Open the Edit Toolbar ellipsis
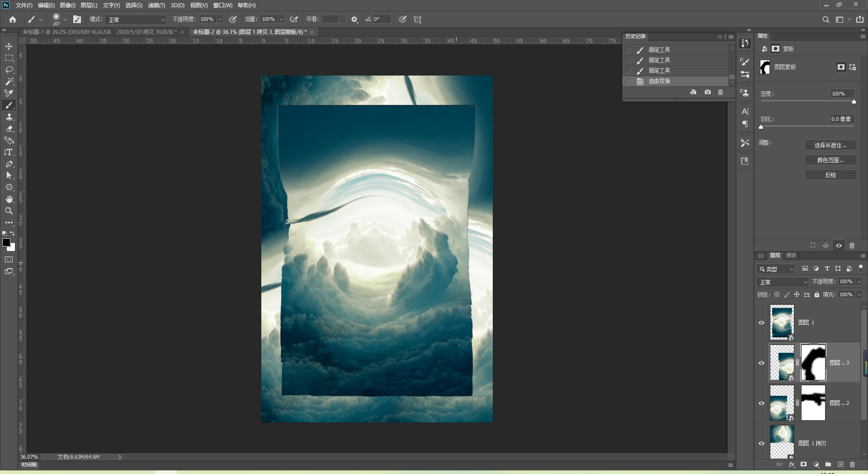The image size is (868, 474). tap(9, 223)
